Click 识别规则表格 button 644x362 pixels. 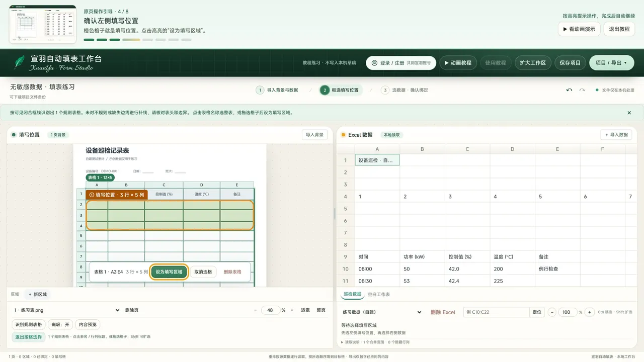(x=28, y=324)
